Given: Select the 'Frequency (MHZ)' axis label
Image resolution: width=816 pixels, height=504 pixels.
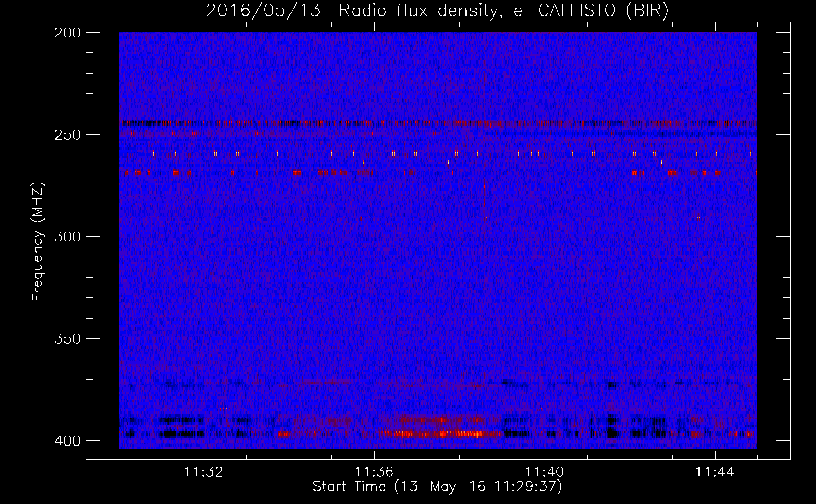Looking at the screenshot, I should pyautogui.click(x=38, y=242).
